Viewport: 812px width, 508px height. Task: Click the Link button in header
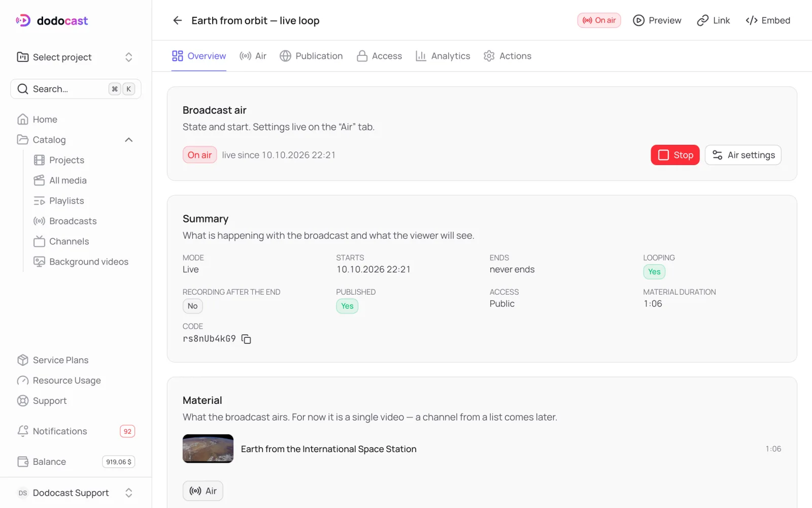coord(713,20)
